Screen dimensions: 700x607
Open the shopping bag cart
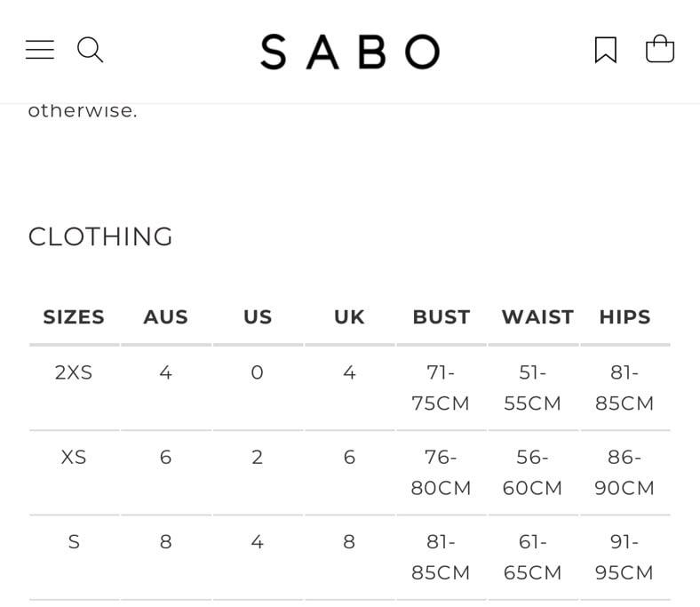coord(660,49)
